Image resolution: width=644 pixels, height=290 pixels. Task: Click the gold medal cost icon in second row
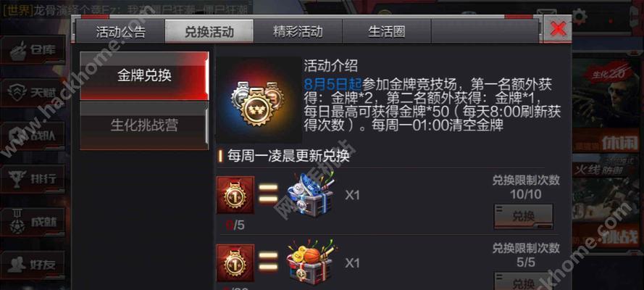click(x=235, y=263)
